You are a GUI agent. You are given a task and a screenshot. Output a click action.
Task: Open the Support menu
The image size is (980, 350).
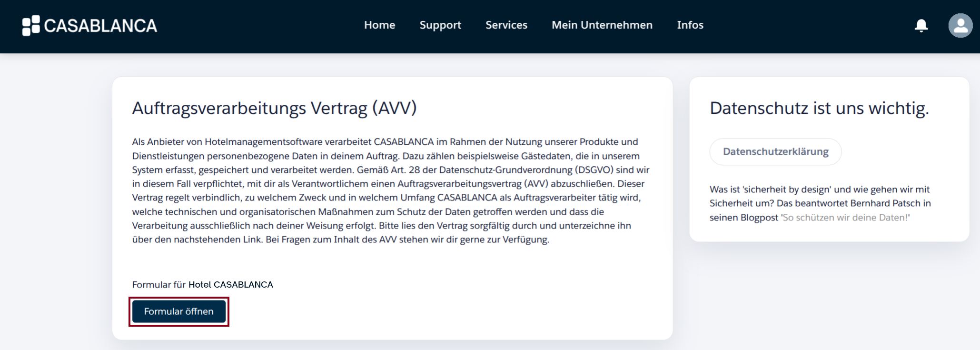[440, 25]
